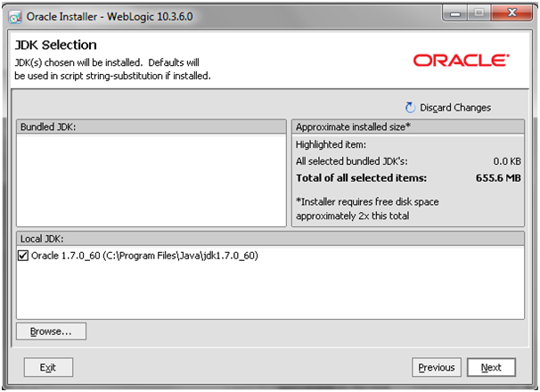Uncheck the Oracle 1.7.0_60 local JDK checkbox
Image resolution: width=540 pixels, height=392 pixels.
point(23,256)
